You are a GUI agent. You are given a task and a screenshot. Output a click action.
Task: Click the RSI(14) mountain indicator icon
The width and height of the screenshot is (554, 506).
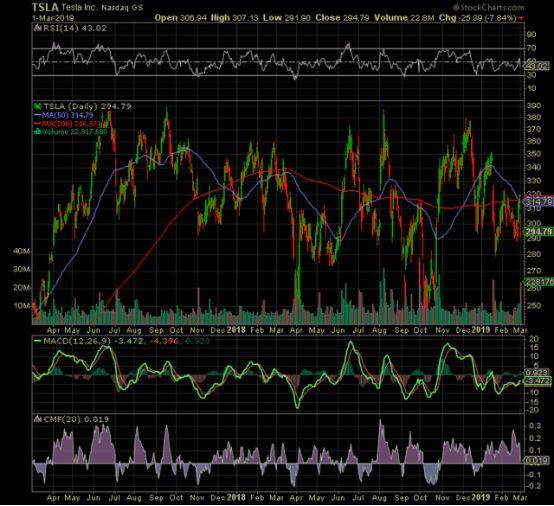pos(38,28)
